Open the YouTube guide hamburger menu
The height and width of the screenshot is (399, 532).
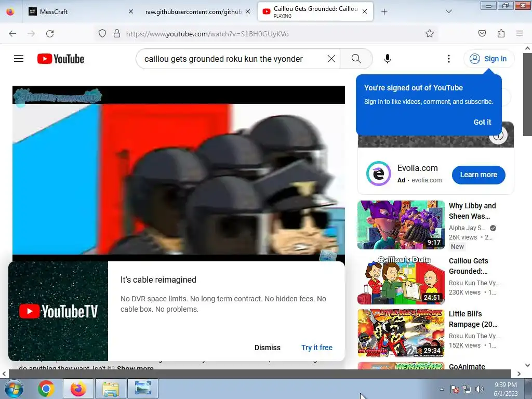point(19,59)
